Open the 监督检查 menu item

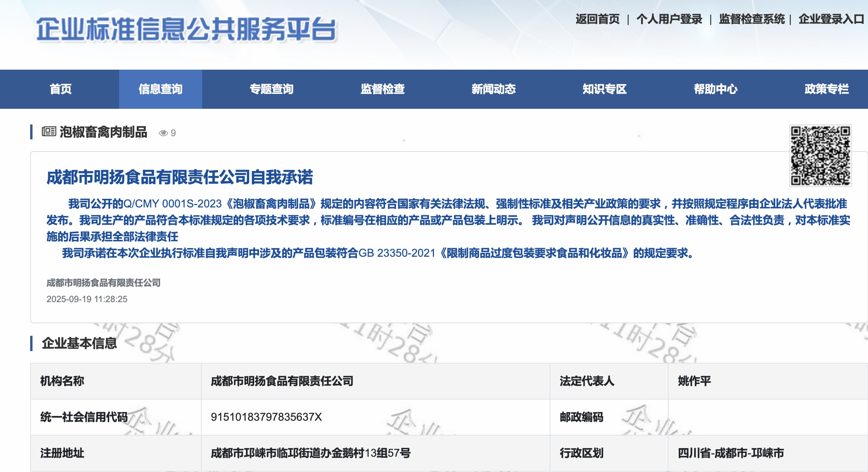tap(382, 89)
